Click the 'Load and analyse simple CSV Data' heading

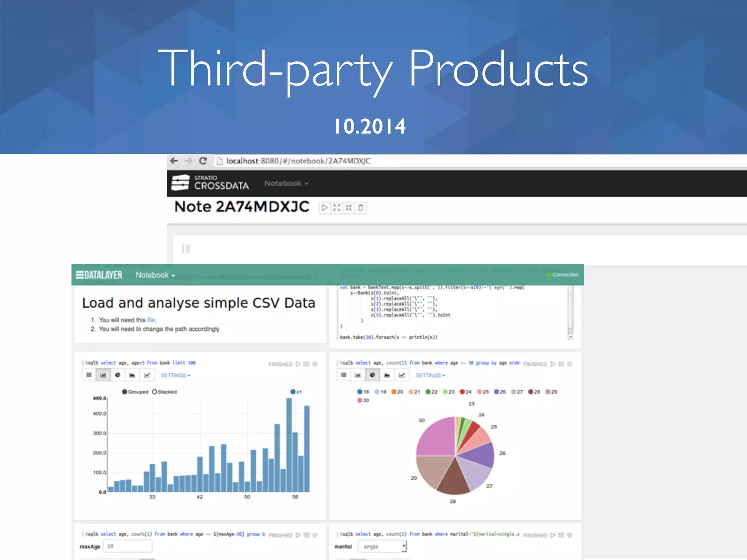click(x=198, y=303)
